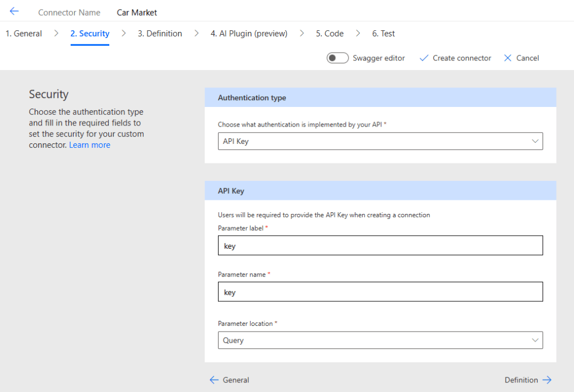This screenshot has width=574, height=392.
Task: Select the 2. Security tab
Action: coord(90,34)
